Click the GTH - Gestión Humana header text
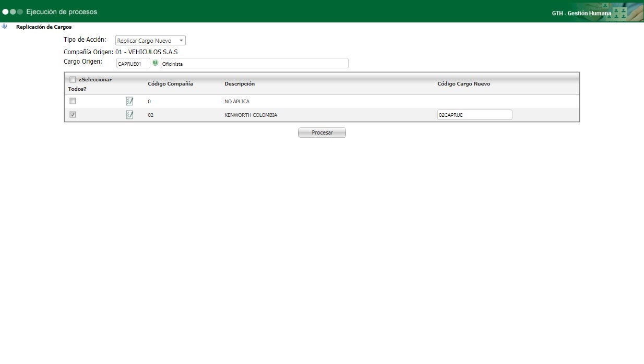The image size is (644, 364). click(581, 13)
